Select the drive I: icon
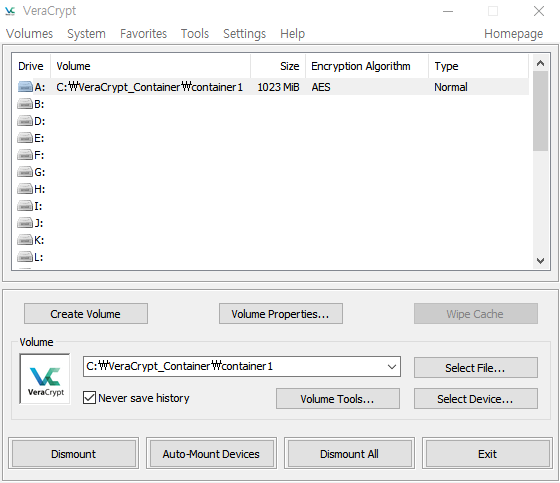Screen dimensions: 560x483 (x=25, y=206)
